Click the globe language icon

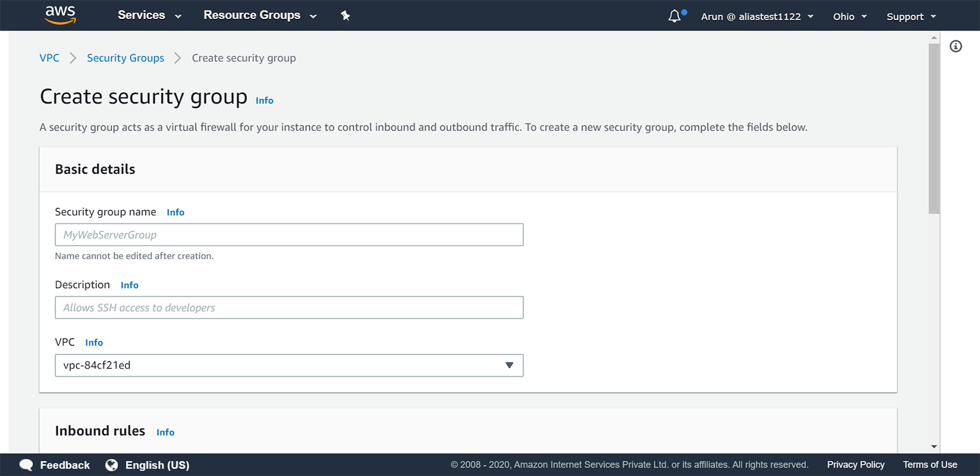tap(111, 465)
